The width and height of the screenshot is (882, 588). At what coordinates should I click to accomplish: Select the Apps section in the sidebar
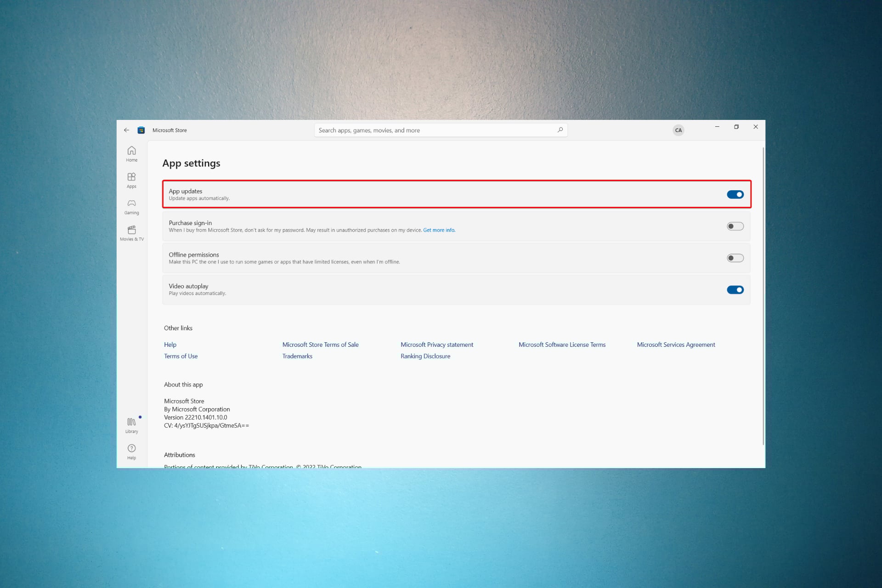click(x=131, y=180)
